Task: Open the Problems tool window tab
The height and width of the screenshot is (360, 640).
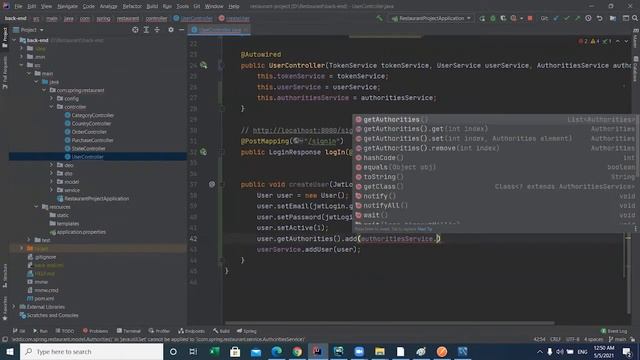Action: coord(96,331)
